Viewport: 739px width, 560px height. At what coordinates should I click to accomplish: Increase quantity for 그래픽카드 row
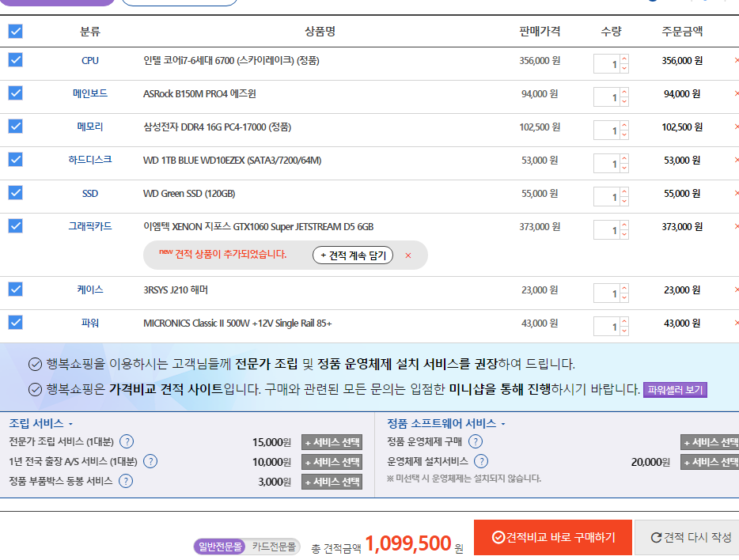(624, 225)
